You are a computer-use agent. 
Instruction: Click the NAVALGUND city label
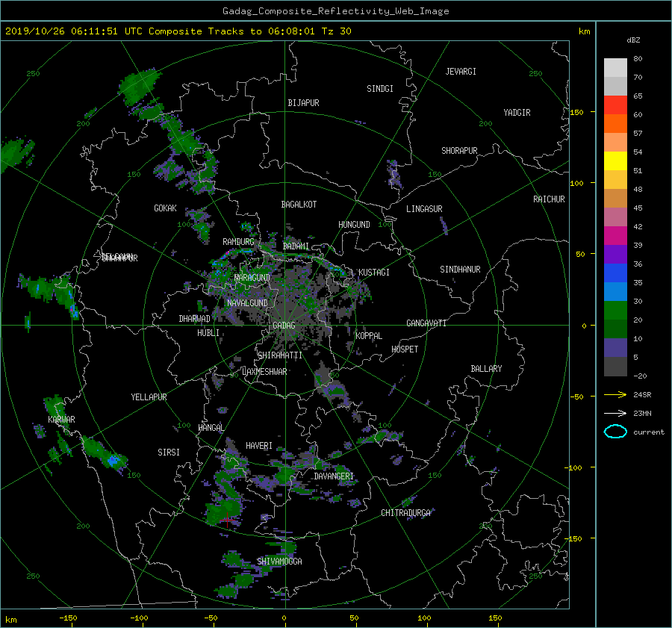pos(247,302)
